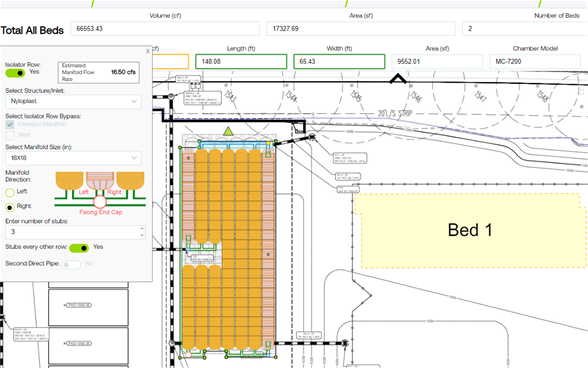Click the Length (ft) input field
The width and height of the screenshot is (588, 368).
tap(241, 62)
